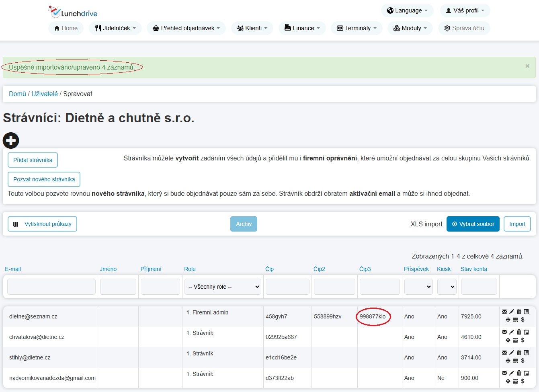The image size is (539, 392).
Task: Open Správa účtu
Action: click(x=464, y=28)
